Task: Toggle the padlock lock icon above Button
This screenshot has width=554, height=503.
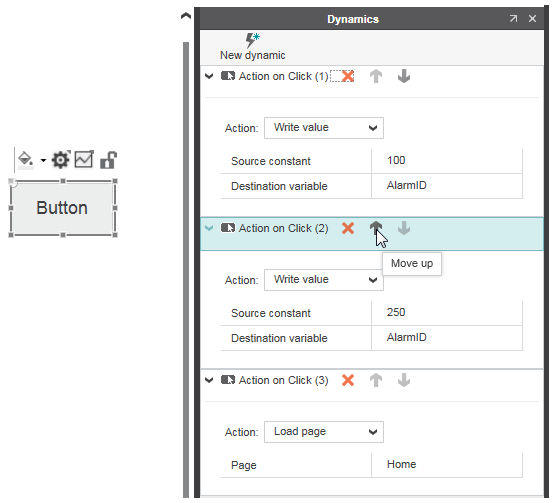Action: tap(108, 160)
